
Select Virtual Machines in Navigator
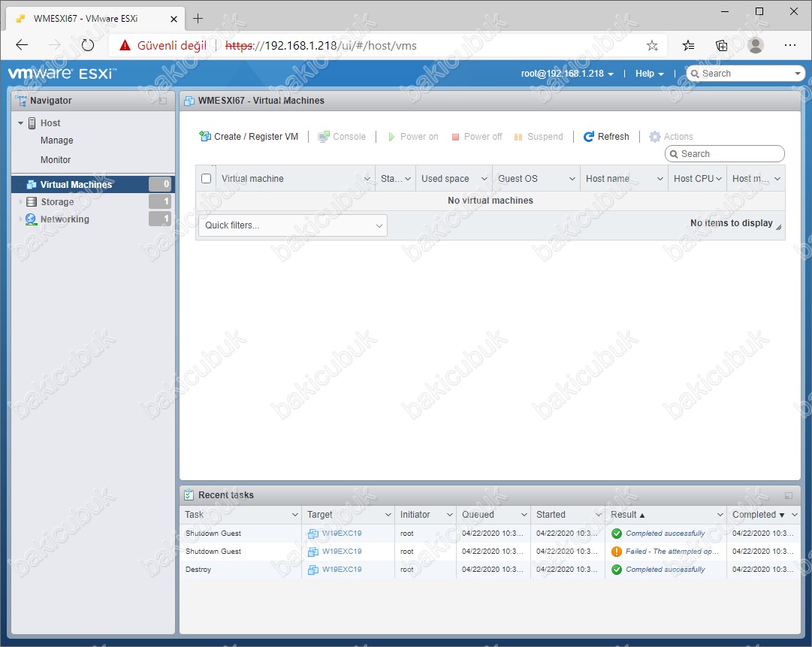click(x=93, y=184)
